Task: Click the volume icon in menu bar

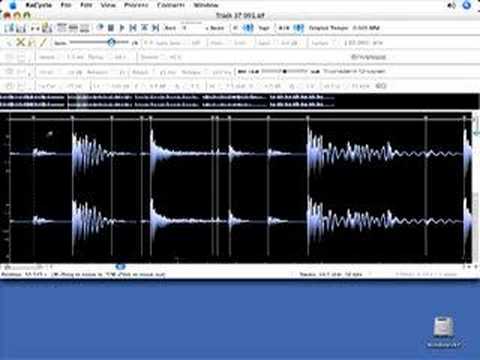Action: [452, 5]
